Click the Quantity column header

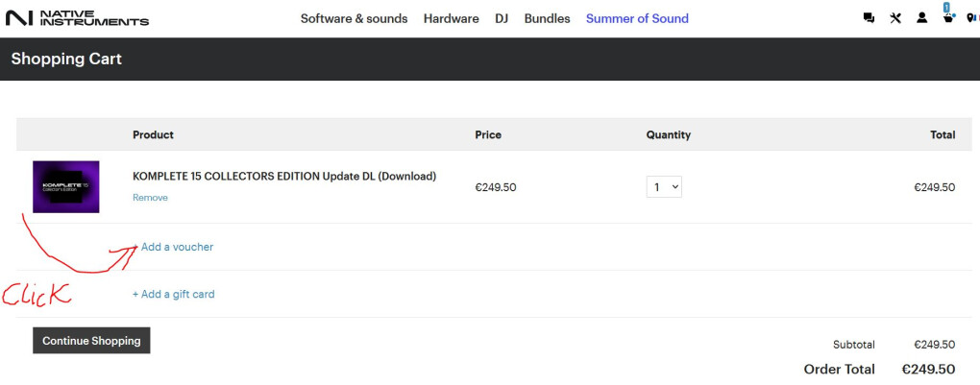[668, 135]
